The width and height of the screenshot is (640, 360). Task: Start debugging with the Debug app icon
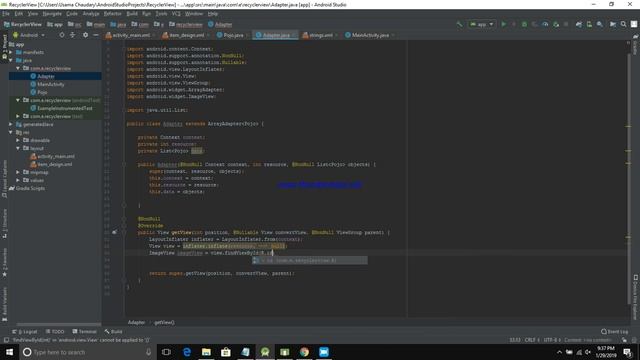tap(524, 24)
